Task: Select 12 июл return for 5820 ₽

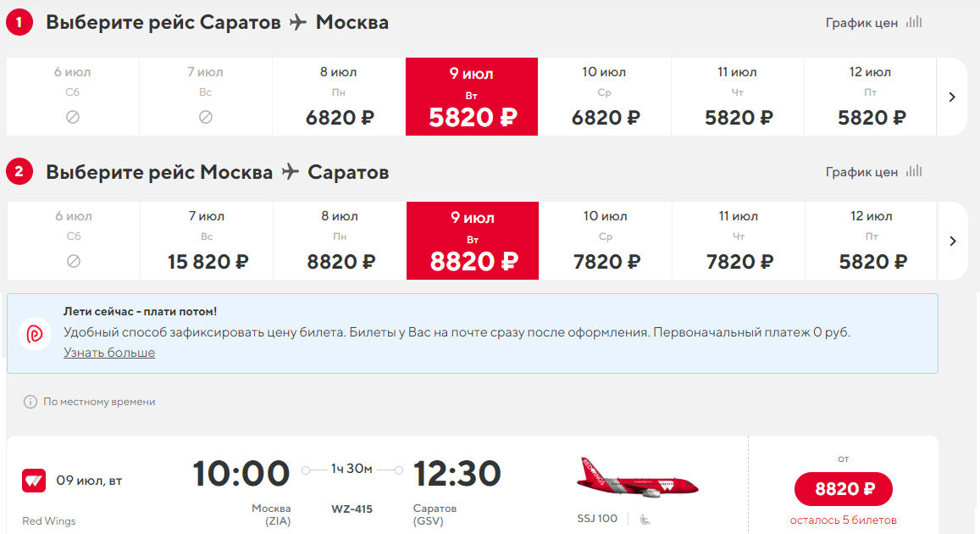Action: pos(872,241)
